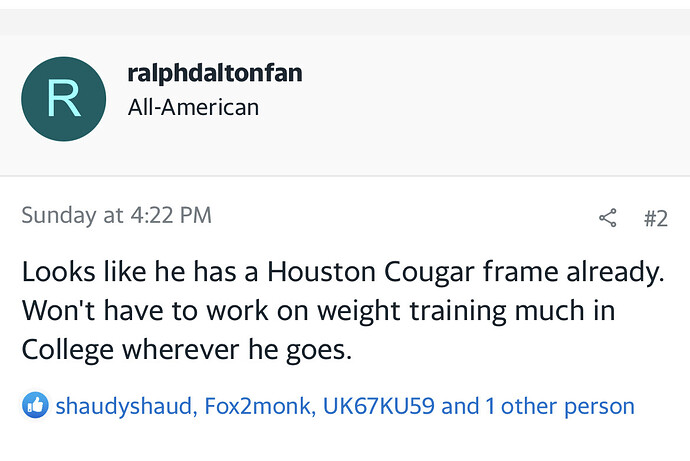Open the Sunday at 4:22 PM timestamp link

pos(117,216)
